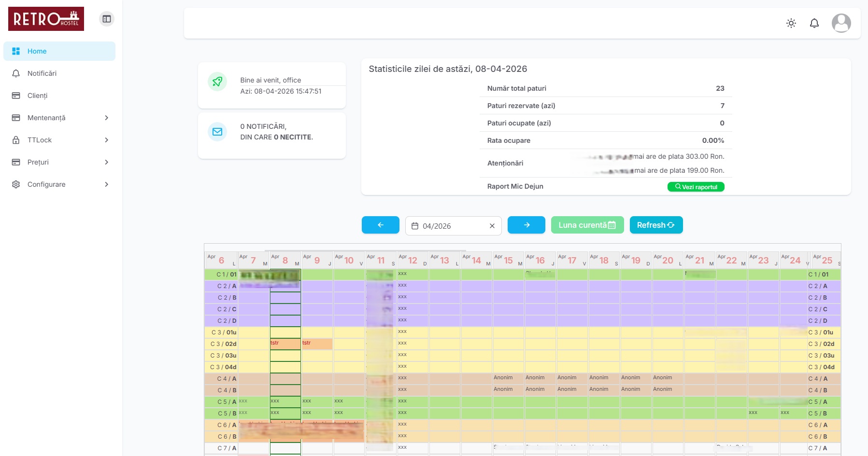Open the Notificări menu item

coord(59,73)
